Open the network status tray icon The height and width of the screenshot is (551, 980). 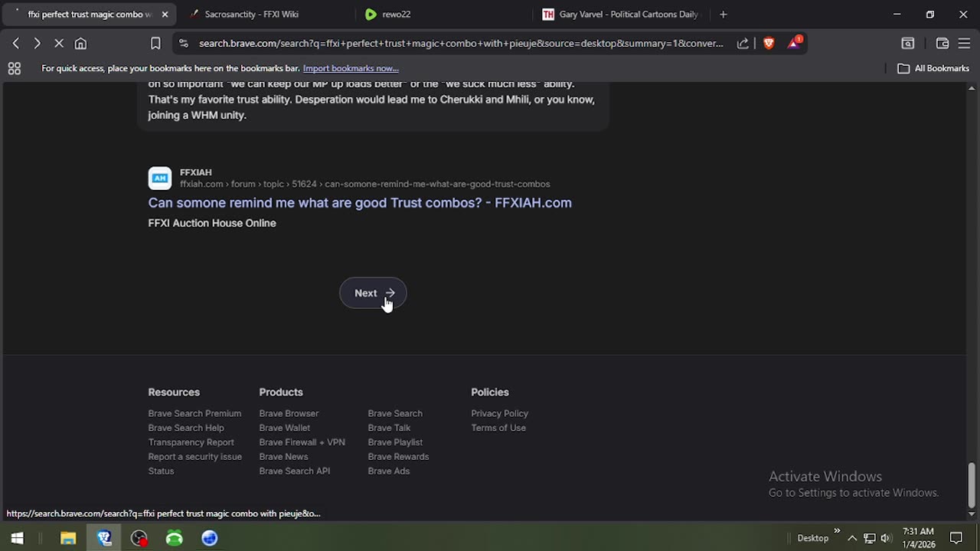coord(870,538)
